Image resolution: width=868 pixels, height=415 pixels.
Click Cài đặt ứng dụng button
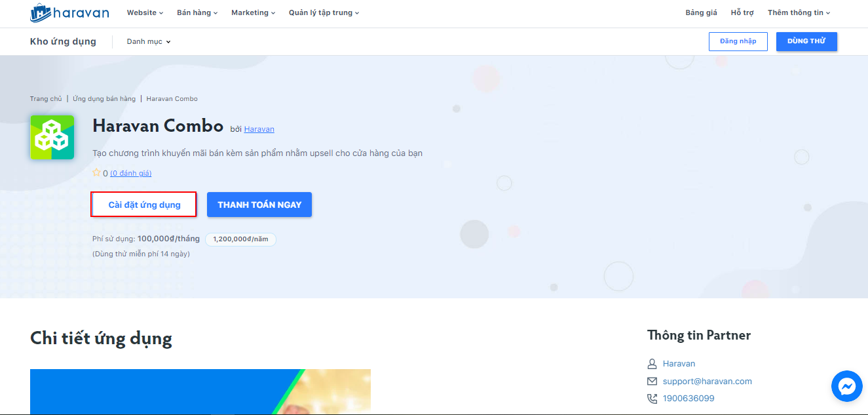point(144,205)
